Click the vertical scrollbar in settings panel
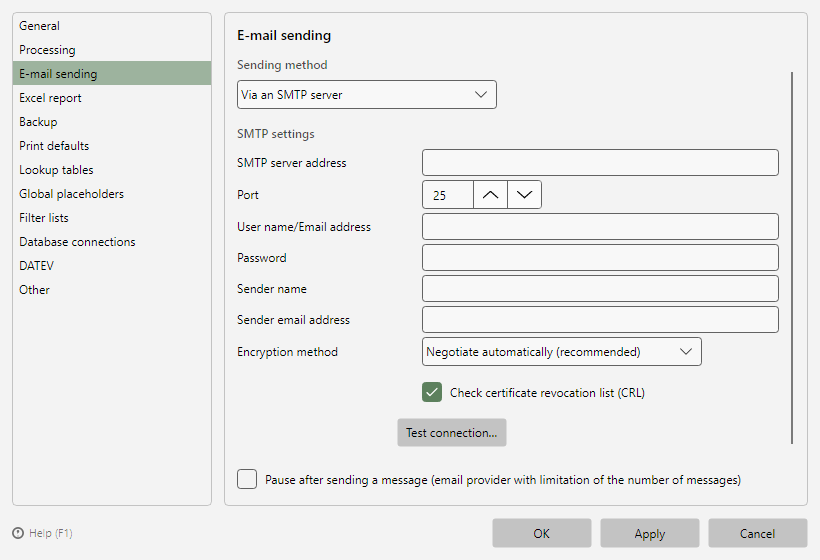Viewport: 820px width, 560px height. (792, 258)
